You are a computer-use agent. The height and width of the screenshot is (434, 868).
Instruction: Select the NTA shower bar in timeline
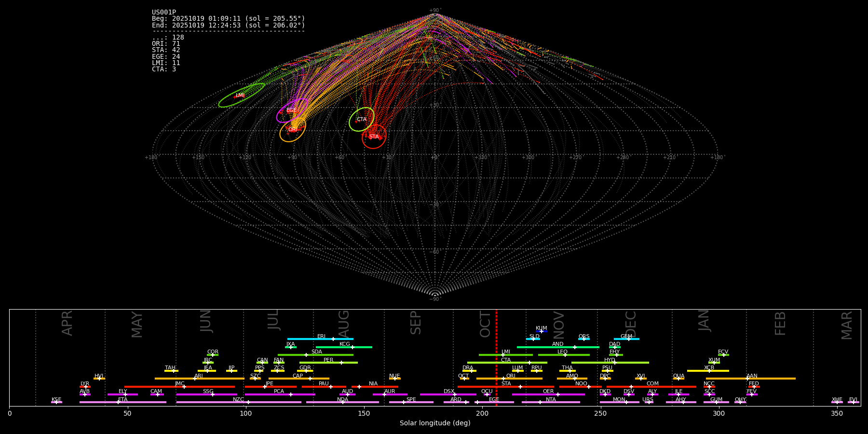pos(551,402)
